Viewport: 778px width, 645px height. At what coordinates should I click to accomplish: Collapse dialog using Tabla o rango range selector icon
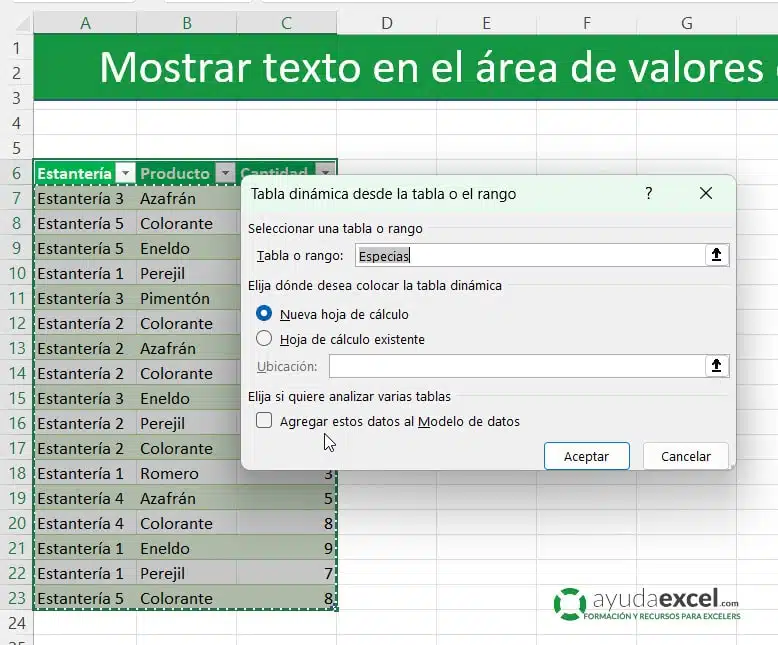pyautogui.click(x=716, y=255)
